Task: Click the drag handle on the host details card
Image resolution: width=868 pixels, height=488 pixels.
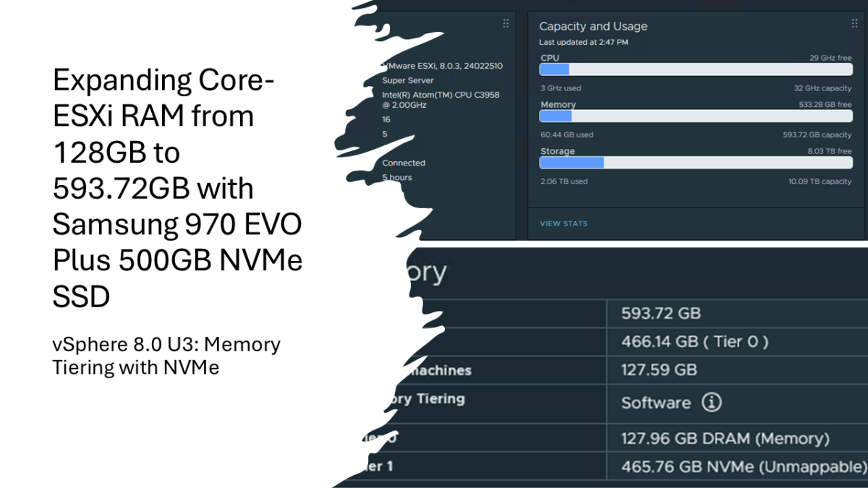Action: [506, 24]
